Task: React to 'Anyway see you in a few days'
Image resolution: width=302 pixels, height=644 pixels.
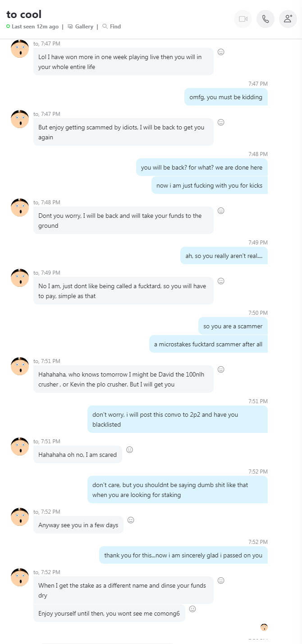Action: [131, 520]
